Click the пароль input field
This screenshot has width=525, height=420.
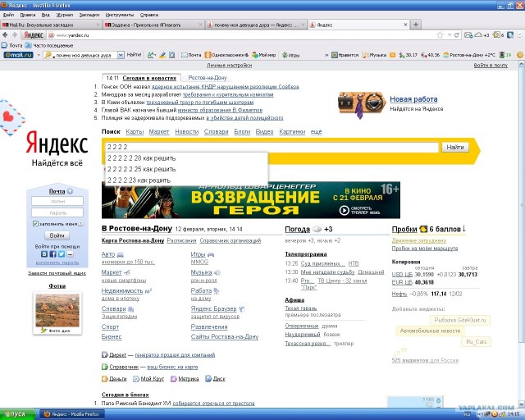click(57, 212)
